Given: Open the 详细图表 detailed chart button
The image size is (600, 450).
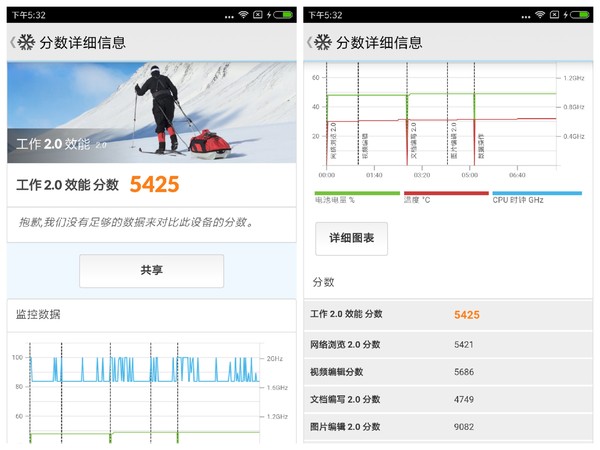Looking at the screenshot, I should (351, 238).
